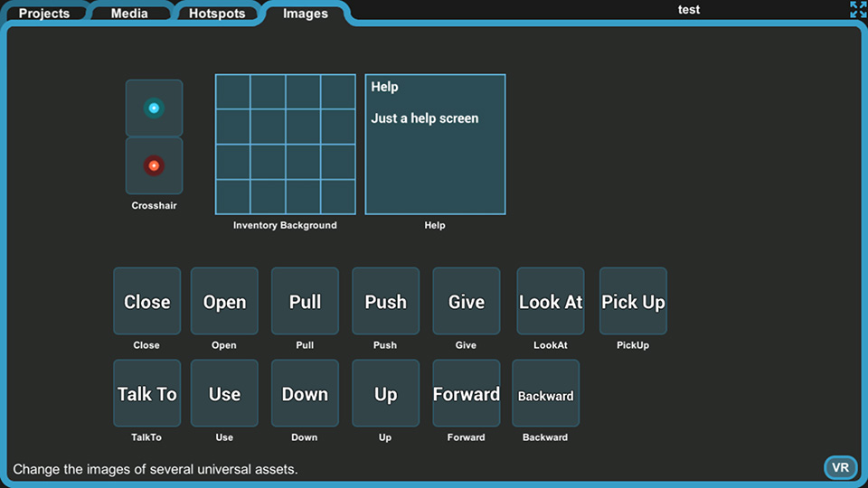The height and width of the screenshot is (488, 868).
Task: Click the Close action image tile
Action: point(146,301)
